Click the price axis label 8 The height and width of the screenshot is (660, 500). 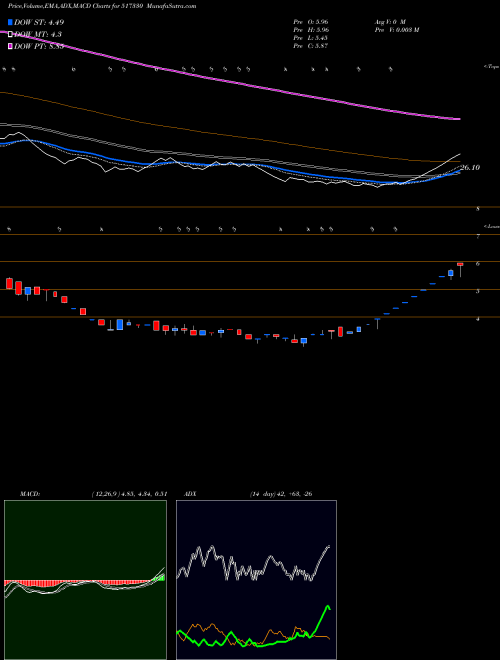coord(478,209)
